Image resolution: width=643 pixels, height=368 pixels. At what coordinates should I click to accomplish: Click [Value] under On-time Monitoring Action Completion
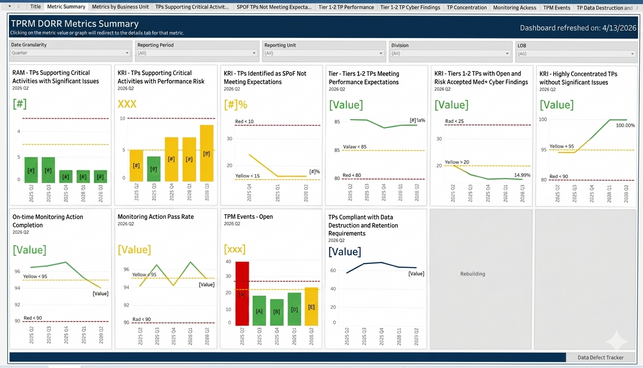pyautogui.click(x=30, y=250)
